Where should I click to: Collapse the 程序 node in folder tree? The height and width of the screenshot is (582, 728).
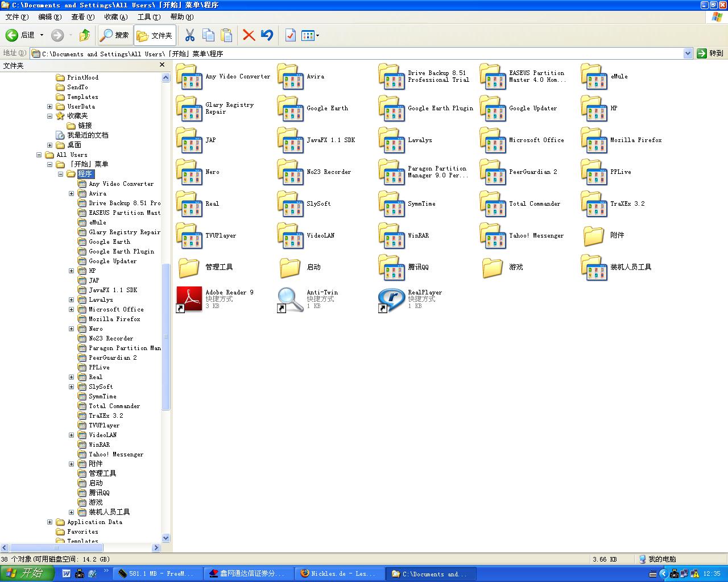[60, 174]
